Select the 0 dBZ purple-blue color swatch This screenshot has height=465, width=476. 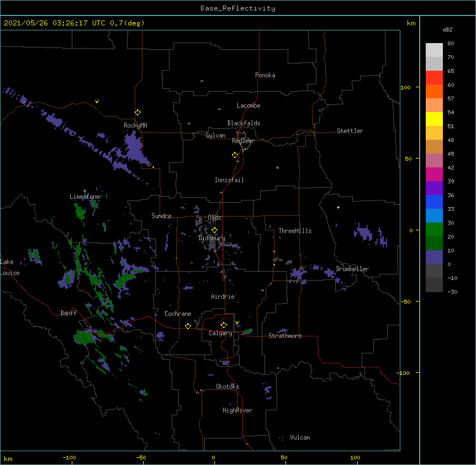pos(434,257)
